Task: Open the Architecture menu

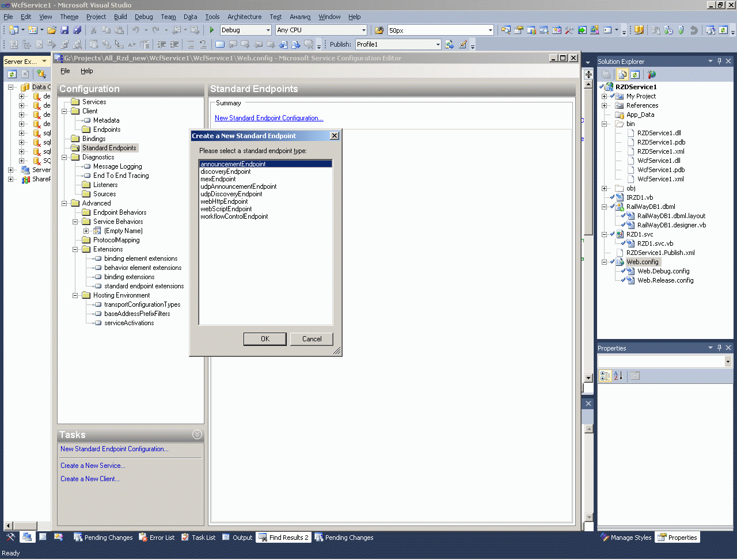Action: [x=244, y=17]
